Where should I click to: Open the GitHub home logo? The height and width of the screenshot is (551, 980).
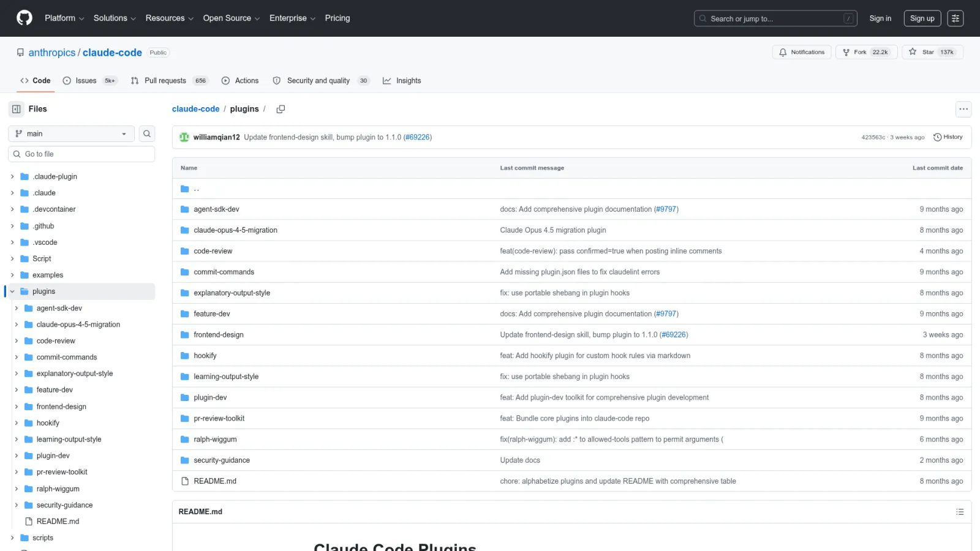pos(24,18)
